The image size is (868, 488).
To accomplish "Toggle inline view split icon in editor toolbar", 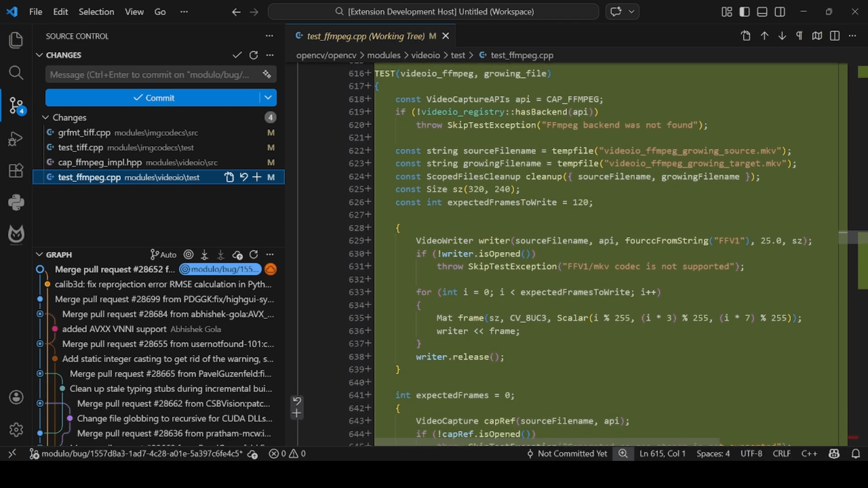I will click(x=835, y=36).
